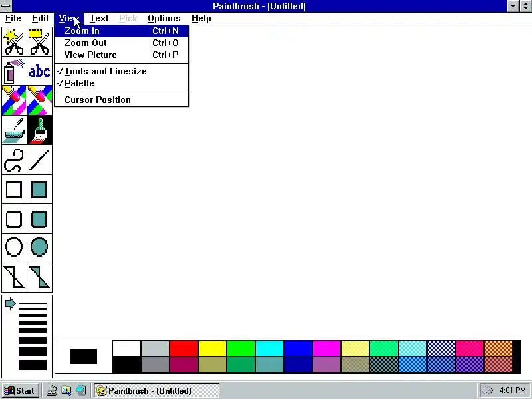Pick the olive palette color
Screen dimensions: 532x399
212,365
